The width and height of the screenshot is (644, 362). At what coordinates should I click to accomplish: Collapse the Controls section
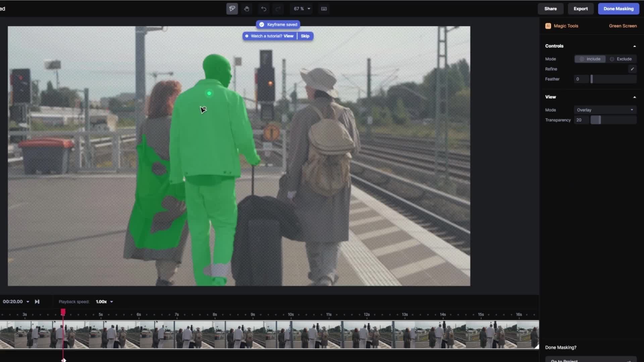tap(634, 46)
